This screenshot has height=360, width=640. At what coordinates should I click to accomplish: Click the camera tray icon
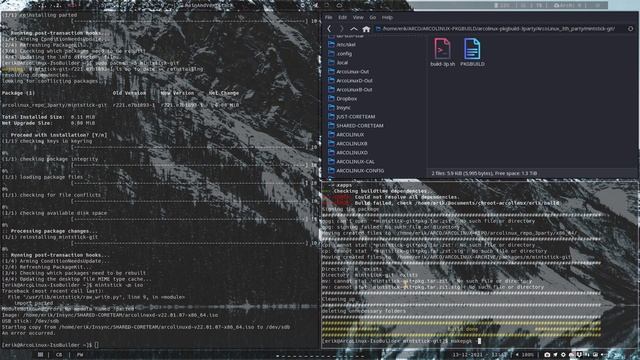547,355
